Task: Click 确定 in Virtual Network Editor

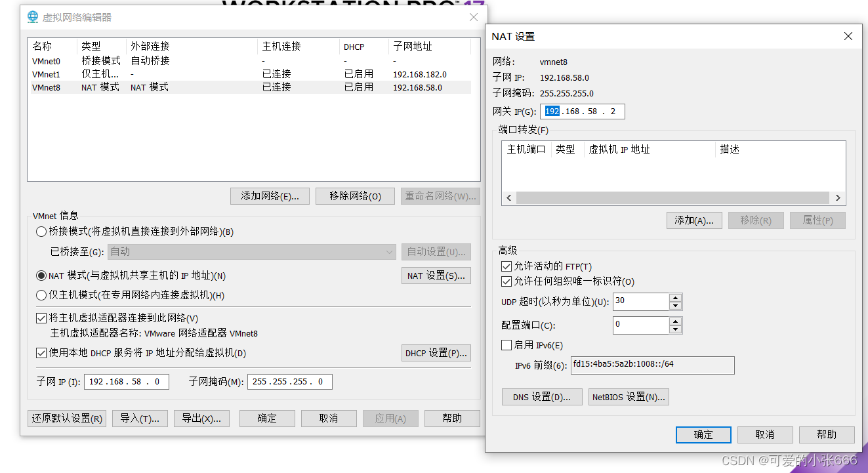Action: [x=267, y=419]
